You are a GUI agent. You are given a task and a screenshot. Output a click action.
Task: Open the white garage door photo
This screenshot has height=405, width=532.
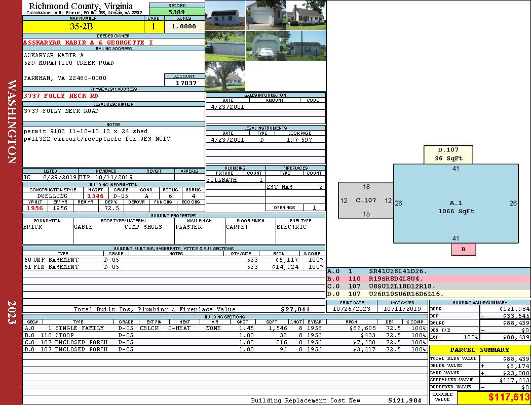click(x=265, y=15)
